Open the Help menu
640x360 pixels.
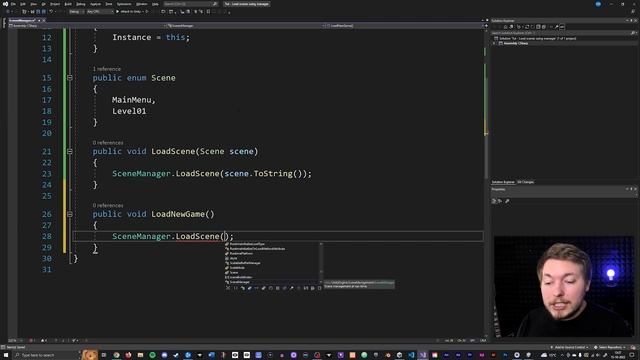(155, 4)
